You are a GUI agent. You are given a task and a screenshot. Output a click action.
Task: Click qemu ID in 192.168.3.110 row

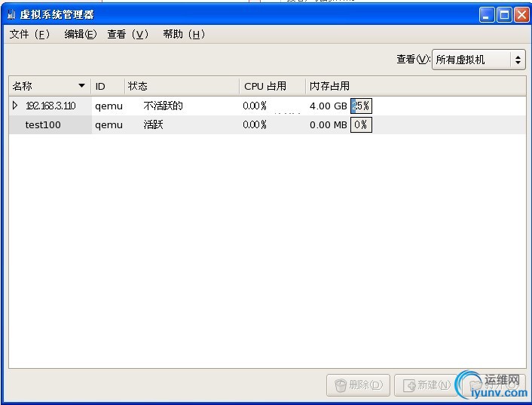click(109, 106)
